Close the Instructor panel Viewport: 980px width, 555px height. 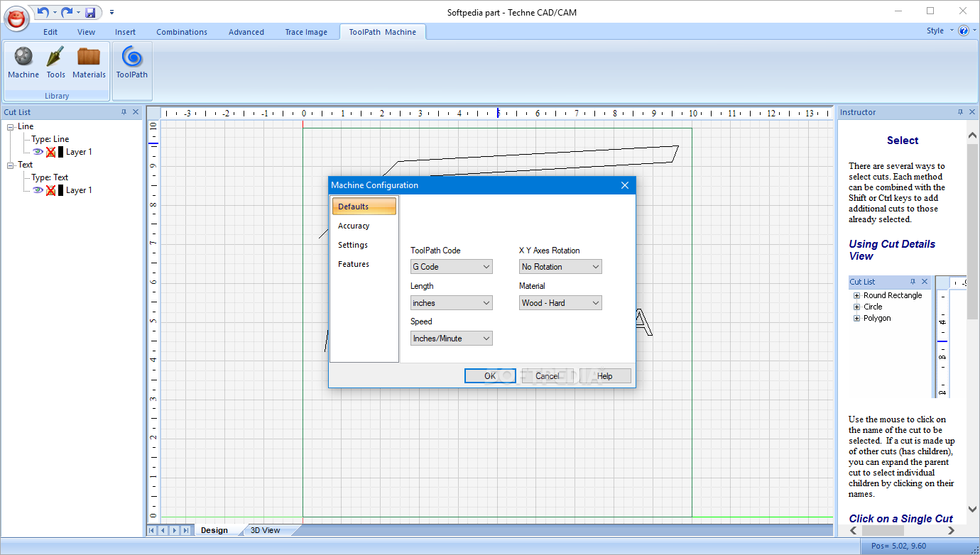(x=972, y=112)
